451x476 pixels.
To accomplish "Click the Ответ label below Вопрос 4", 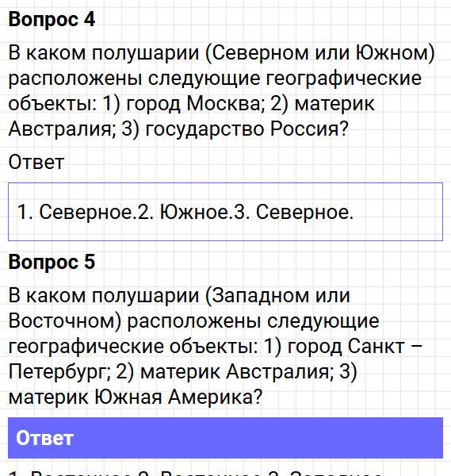I will (36, 162).
